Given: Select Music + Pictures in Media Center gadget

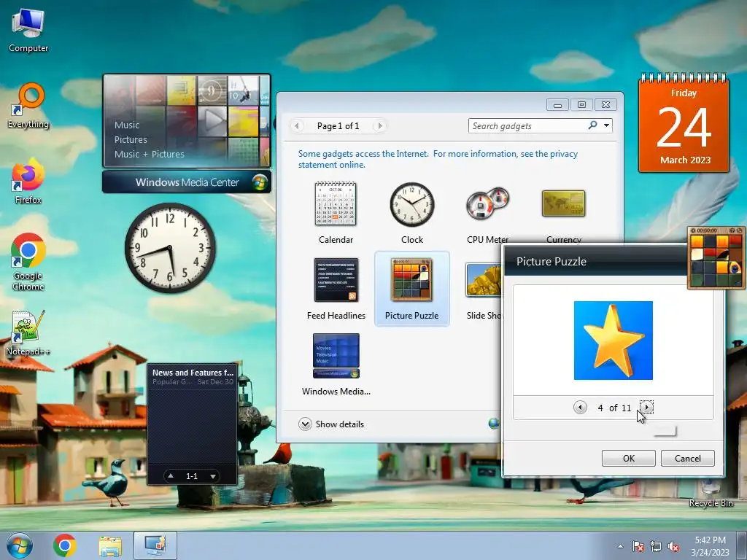Looking at the screenshot, I should pyautogui.click(x=149, y=155).
